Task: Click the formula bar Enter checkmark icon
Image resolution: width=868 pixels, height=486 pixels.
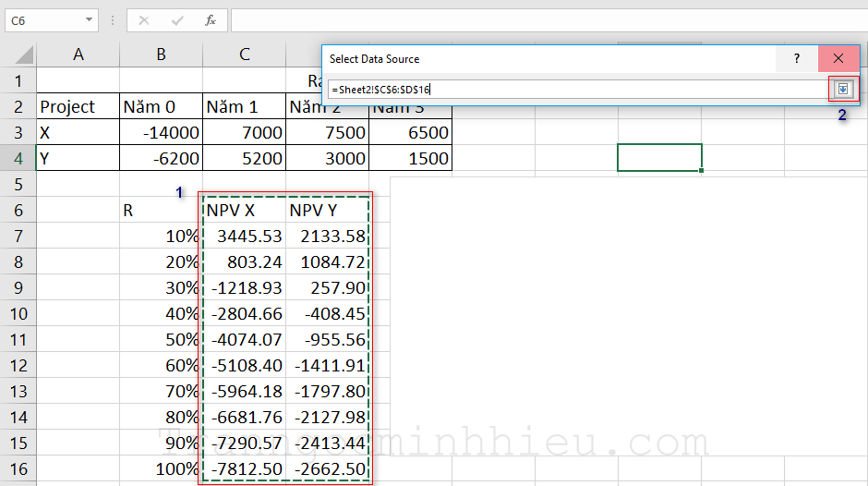Action: [x=177, y=19]
